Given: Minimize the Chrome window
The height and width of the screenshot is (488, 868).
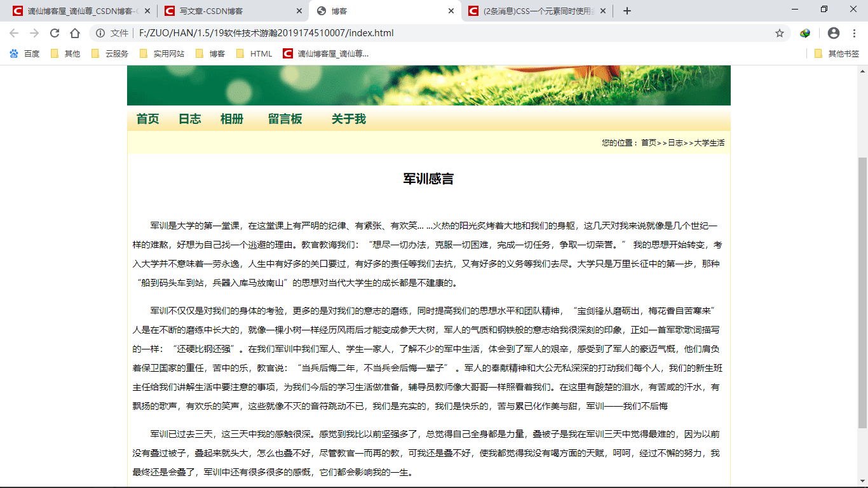Looking at the screenshot, I should coord(795,10).
